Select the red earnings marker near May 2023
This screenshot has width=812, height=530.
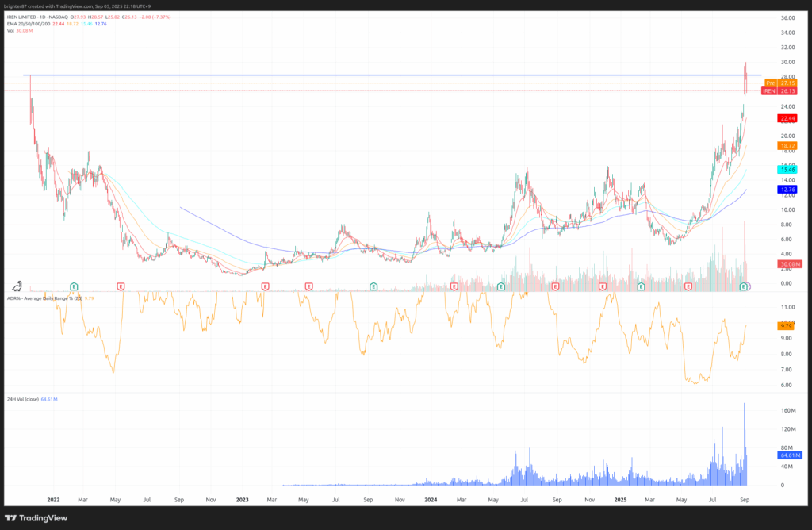[x=308, y=286]
